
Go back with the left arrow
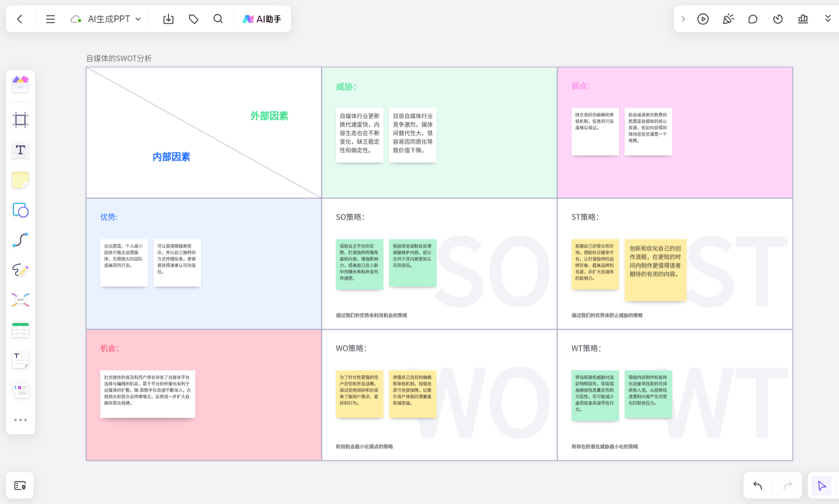pyautogui.click(x=20, y=19)
